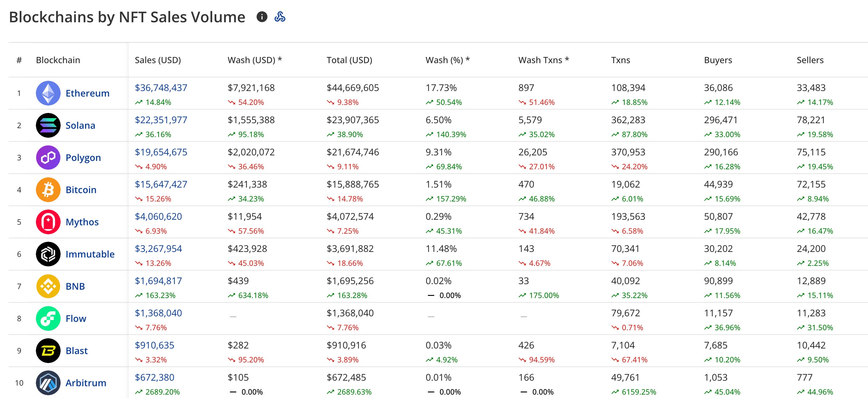Sort table by Sellers column header
The image size is (868, 398).
[810, 60]
